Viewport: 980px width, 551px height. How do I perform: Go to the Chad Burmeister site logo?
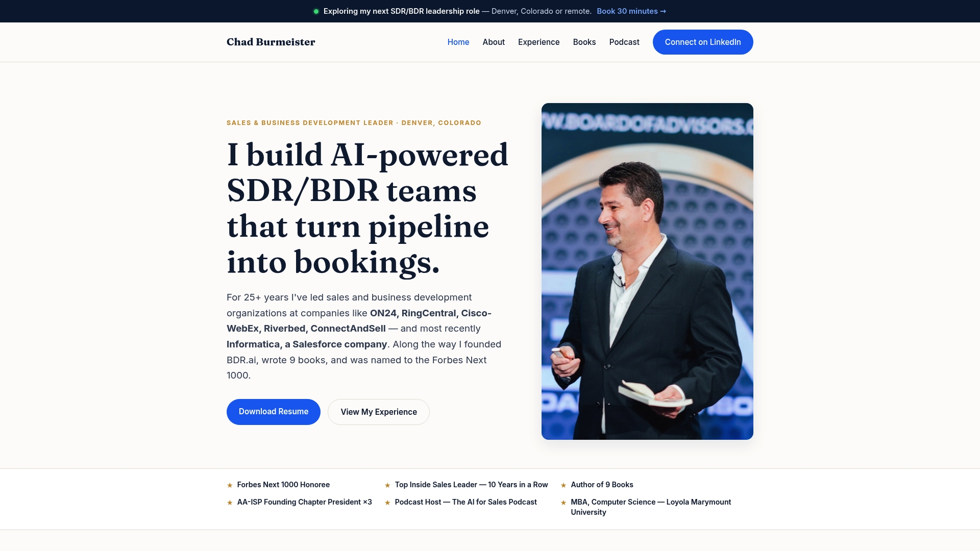271,42
